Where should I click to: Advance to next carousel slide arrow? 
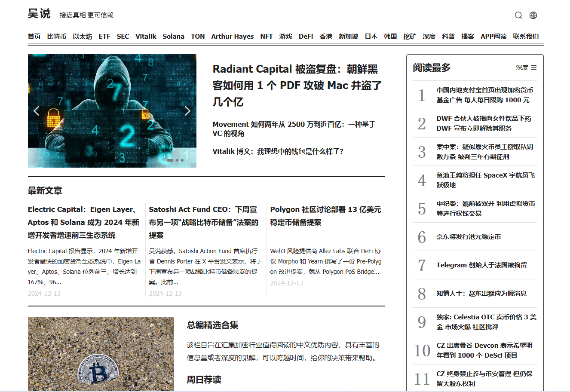tap(187, 111)
